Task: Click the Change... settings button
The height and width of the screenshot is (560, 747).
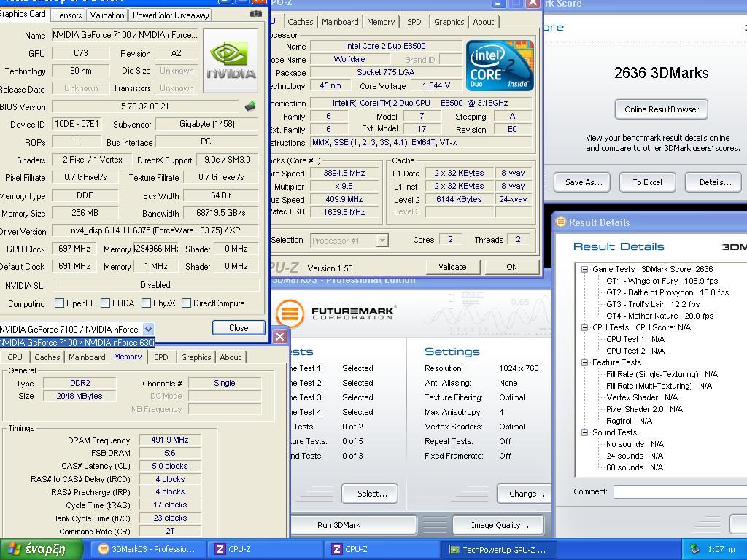Action: 526,494
